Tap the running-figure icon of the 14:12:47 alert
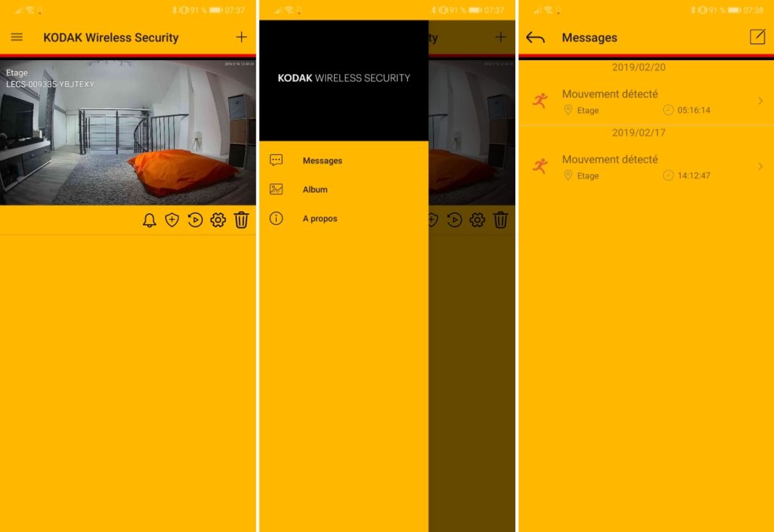 click(x=540, y=166)
